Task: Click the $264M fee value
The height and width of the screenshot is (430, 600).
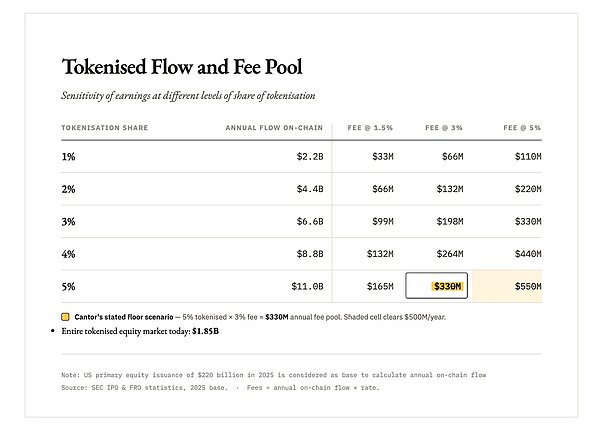Action: pyautogui.click(x=450, y=254)
